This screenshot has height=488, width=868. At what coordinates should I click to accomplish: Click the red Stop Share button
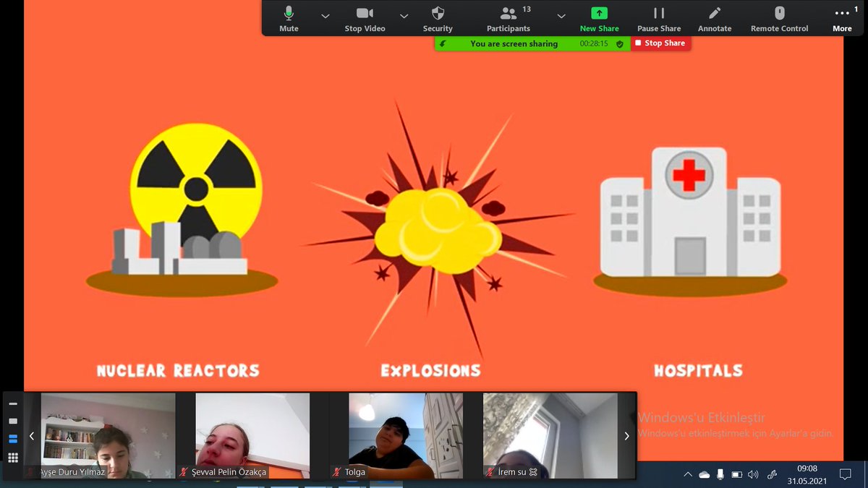[660, 43]
